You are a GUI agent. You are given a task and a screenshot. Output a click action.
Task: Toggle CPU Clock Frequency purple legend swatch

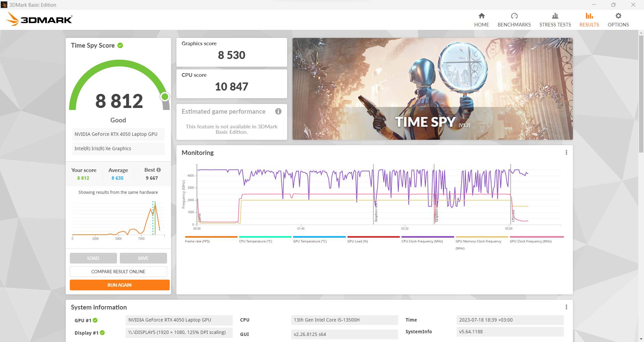[x=427, y=237]
